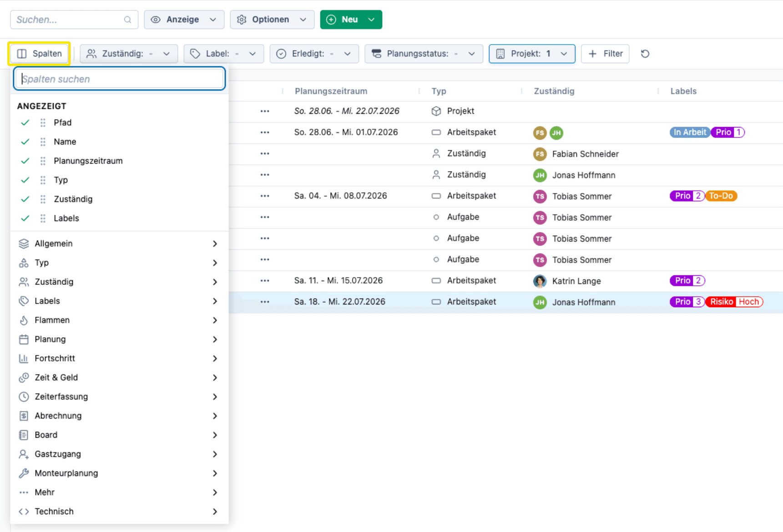Screen dimensions: 783x532
Task: Uncheck the Labels column checkmark
Action: pos(25,218)
